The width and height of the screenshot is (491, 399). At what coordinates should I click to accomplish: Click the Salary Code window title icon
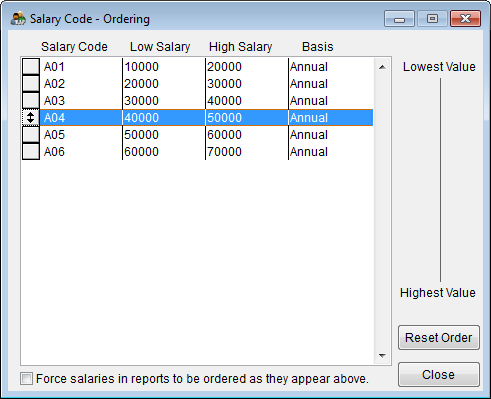point(18,19)
